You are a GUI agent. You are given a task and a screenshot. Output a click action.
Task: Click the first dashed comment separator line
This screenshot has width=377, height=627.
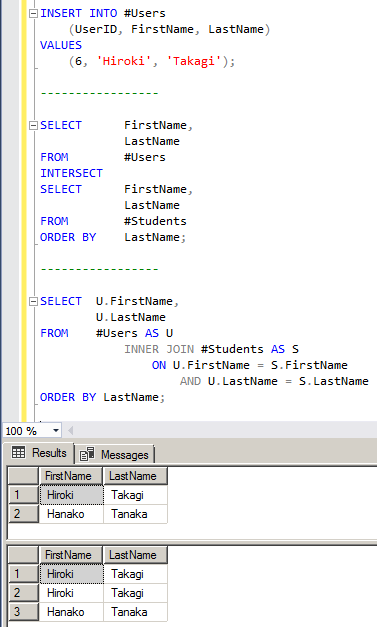(x=100, y=93)
